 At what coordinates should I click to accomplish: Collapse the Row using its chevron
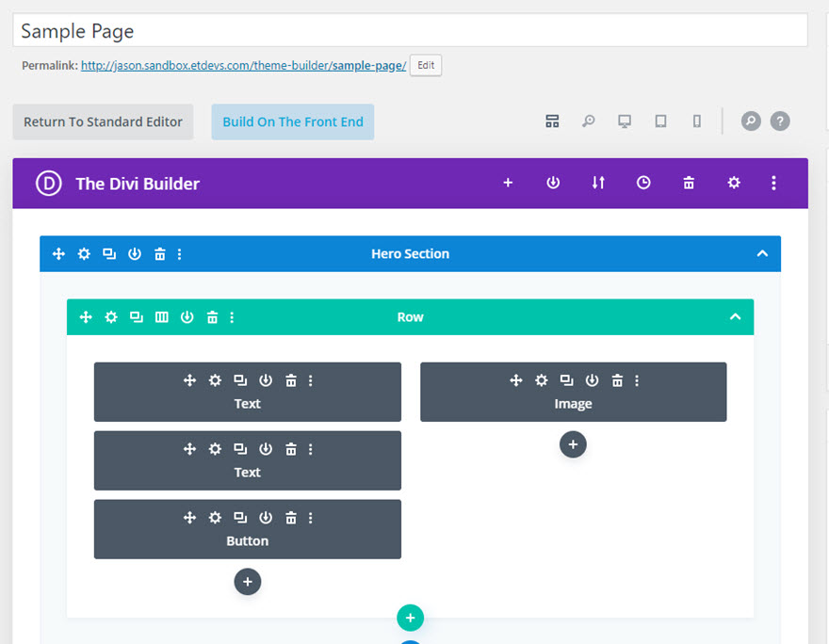point(735,317)
